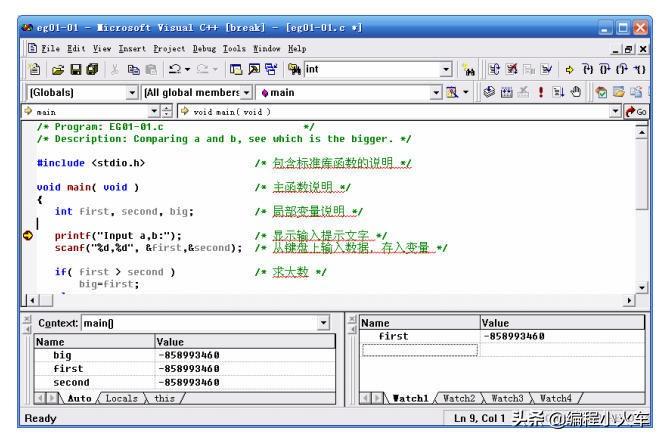
Task: Click the stepper arrows beside 'main' combo
Action: [167, 111]
